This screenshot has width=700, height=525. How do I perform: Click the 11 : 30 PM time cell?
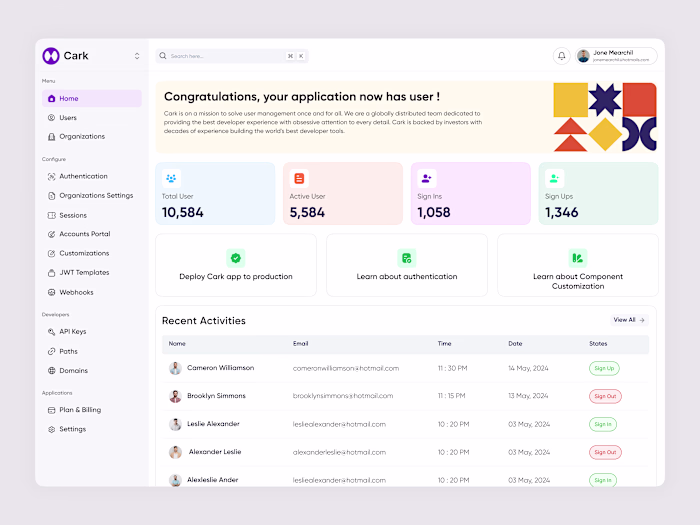pyautogui.click(x=452, y=368)
